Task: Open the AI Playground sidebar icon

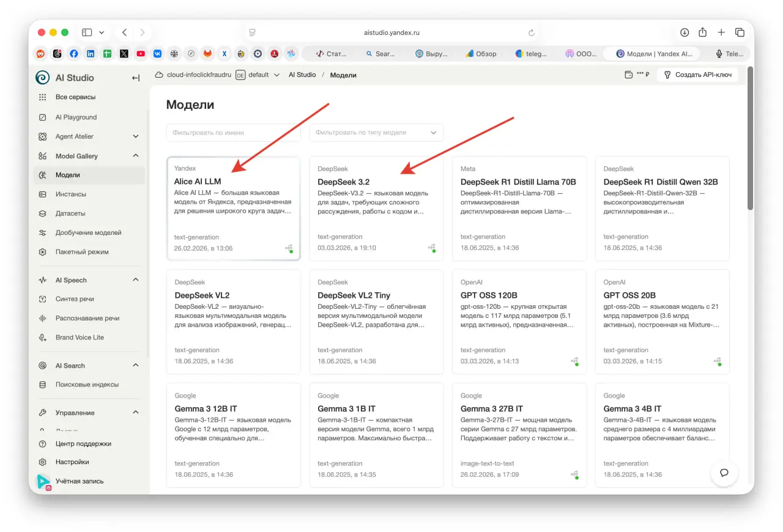Action: 42,117
